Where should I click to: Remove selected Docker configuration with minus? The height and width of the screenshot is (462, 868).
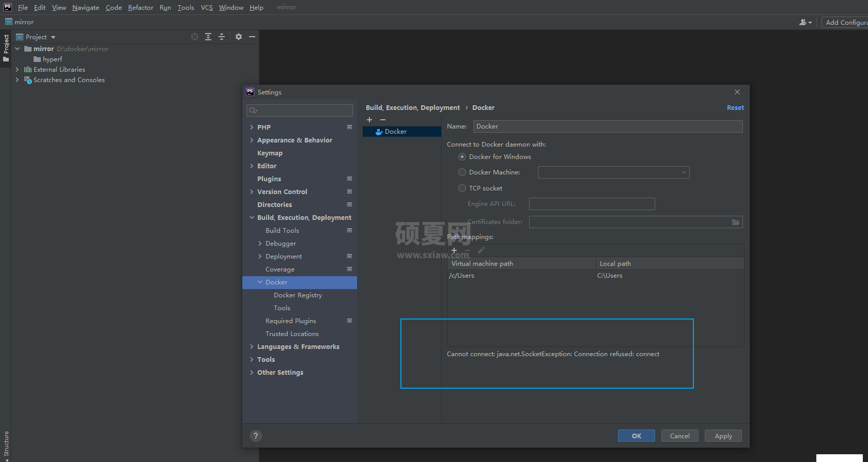(x=383, y=120)
